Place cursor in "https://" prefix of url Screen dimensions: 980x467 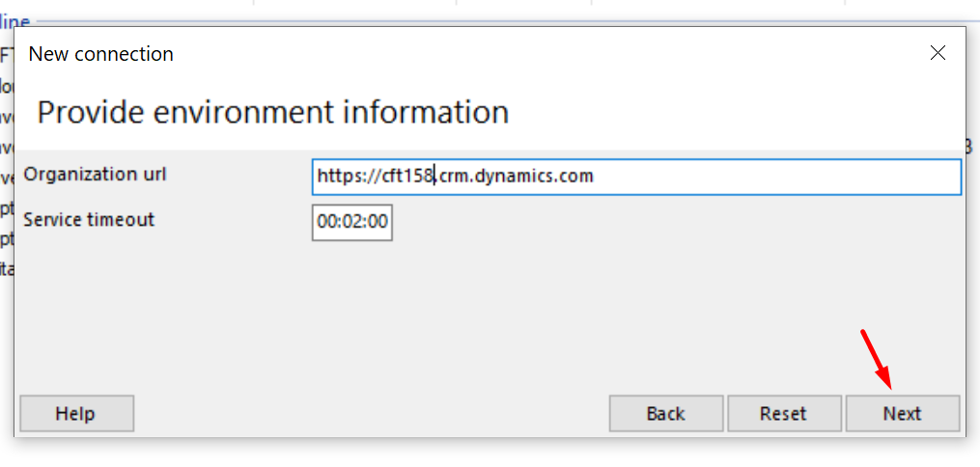346,176
